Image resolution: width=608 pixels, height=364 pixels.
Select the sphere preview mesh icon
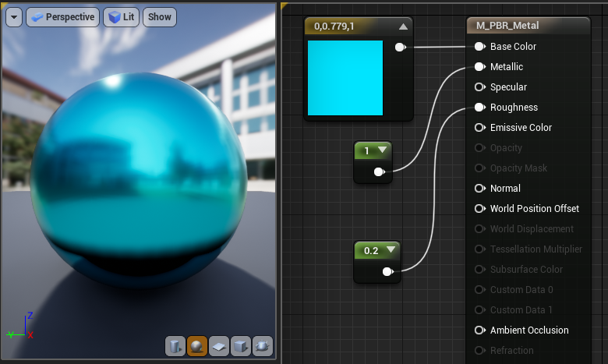(197, 346)
